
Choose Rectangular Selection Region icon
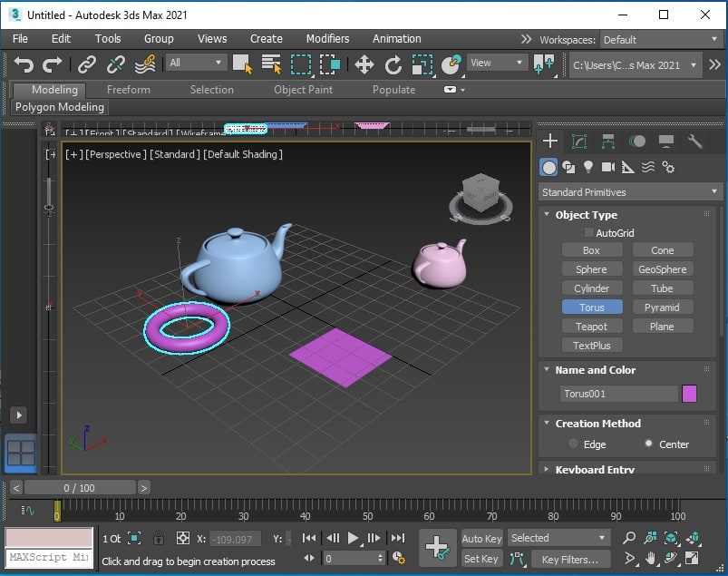[301, 64]
